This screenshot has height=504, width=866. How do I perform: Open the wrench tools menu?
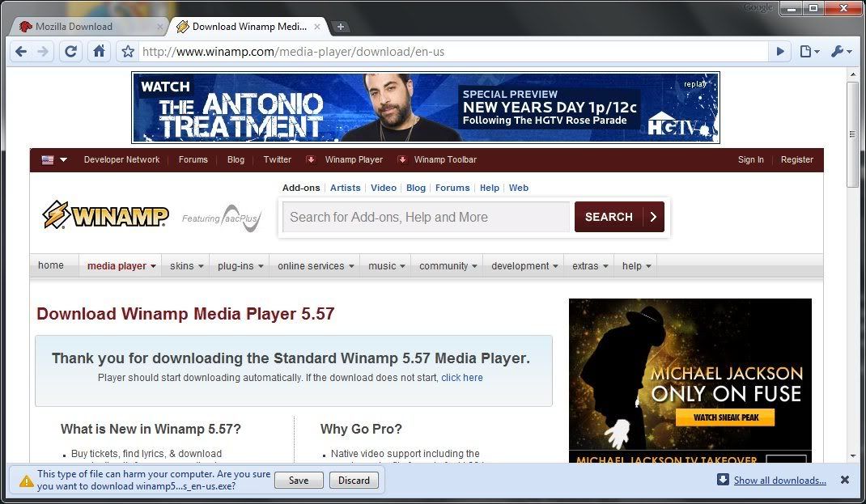click(841, 52)
